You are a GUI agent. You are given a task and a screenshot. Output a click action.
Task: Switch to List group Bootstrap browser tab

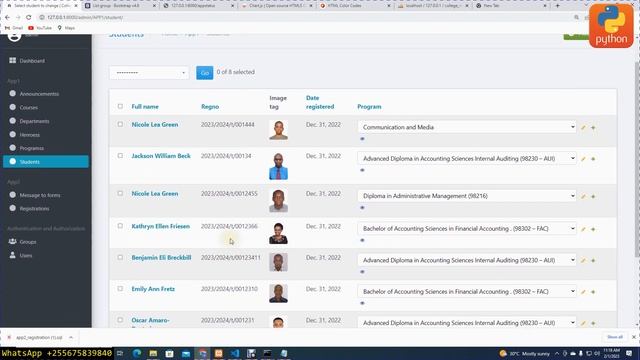120,6
